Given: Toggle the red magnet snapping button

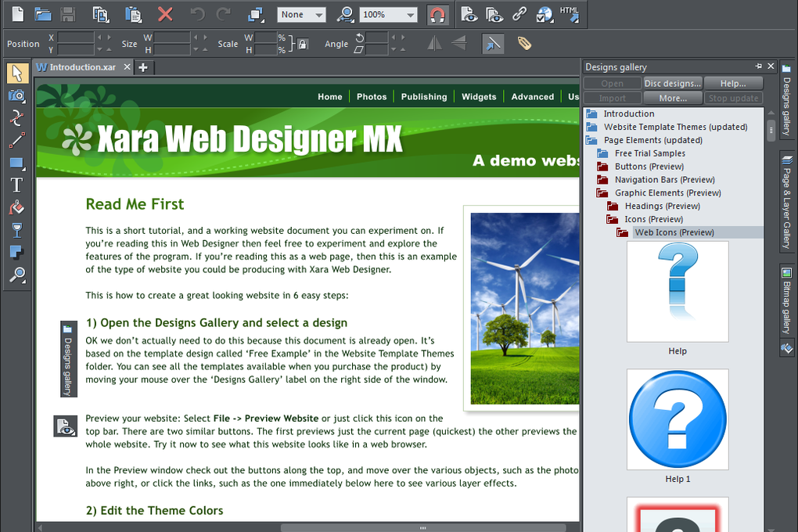Looking at the screenshot, I should pyautogui.click(x=437, y=15).
